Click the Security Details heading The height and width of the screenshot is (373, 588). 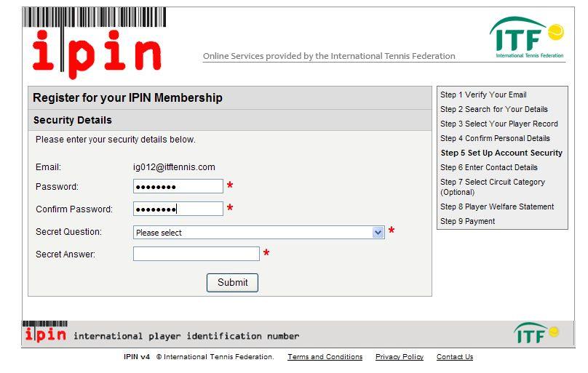click(72, 120)
